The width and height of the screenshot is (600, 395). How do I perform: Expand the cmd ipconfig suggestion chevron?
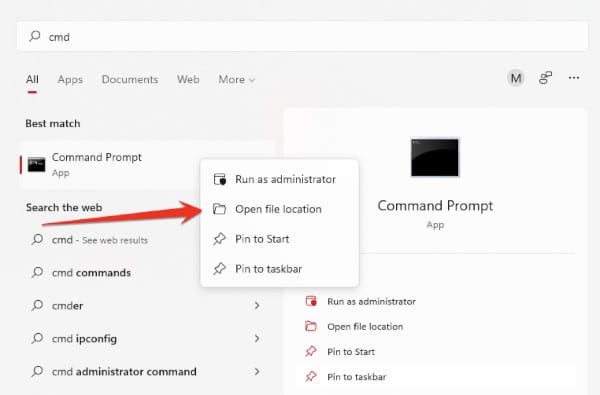257,338
